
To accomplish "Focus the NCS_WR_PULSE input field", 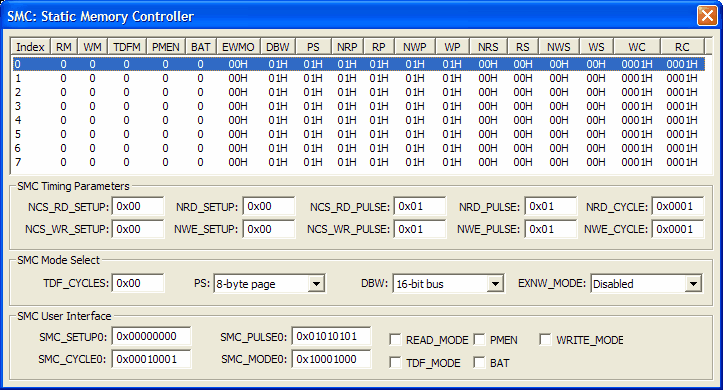I will click(x=420, y=229).
